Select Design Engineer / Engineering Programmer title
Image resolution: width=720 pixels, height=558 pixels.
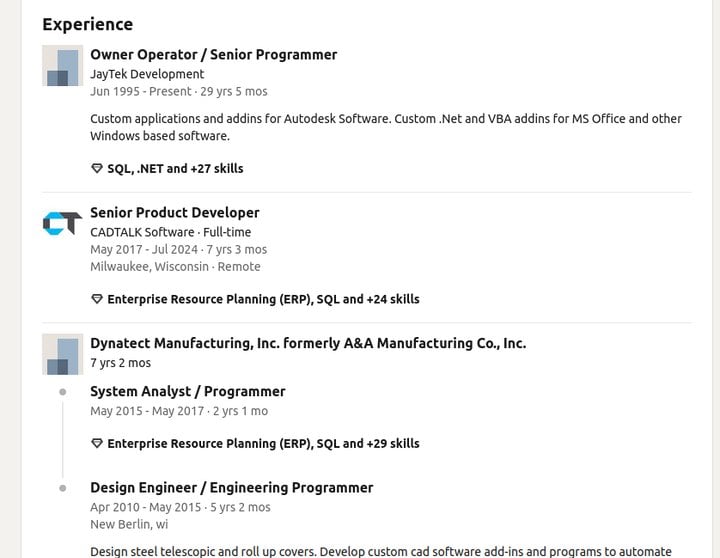pos(231,487)
